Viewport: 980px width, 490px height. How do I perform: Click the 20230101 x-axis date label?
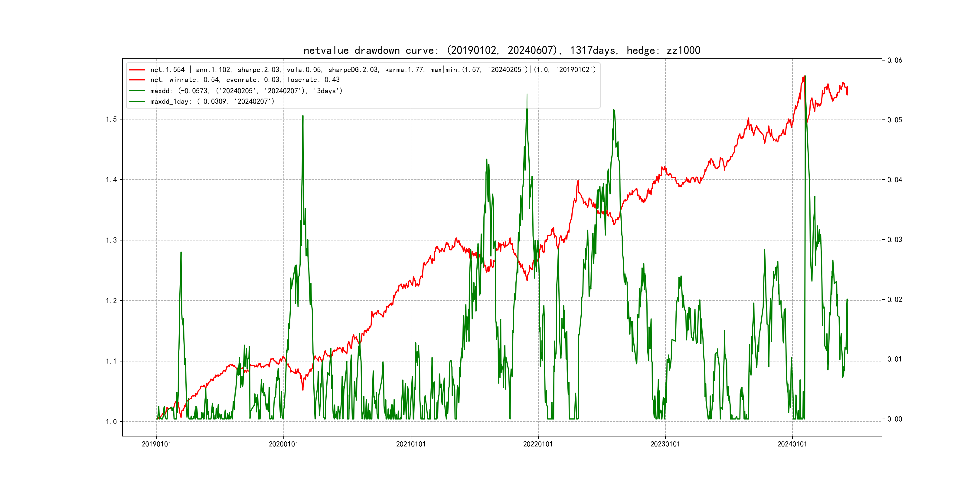point(665,444)
